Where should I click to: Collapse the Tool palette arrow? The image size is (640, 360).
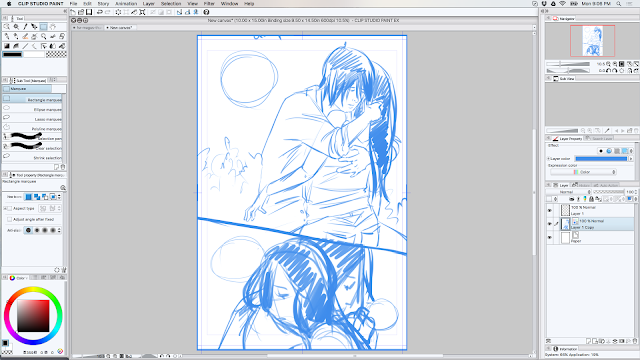5,18
